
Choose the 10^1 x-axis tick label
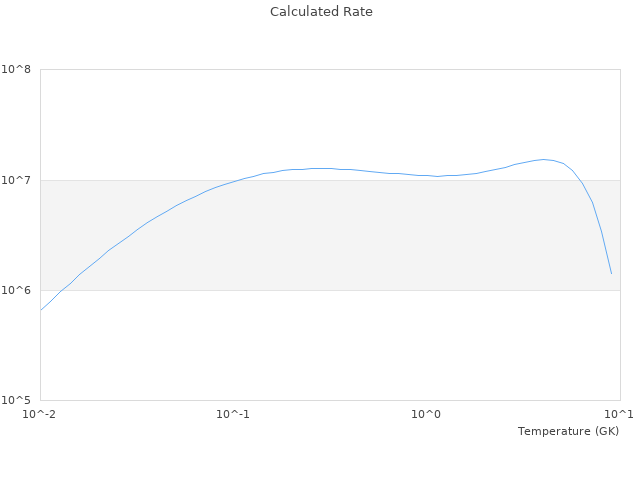click(x=619, y=414)
